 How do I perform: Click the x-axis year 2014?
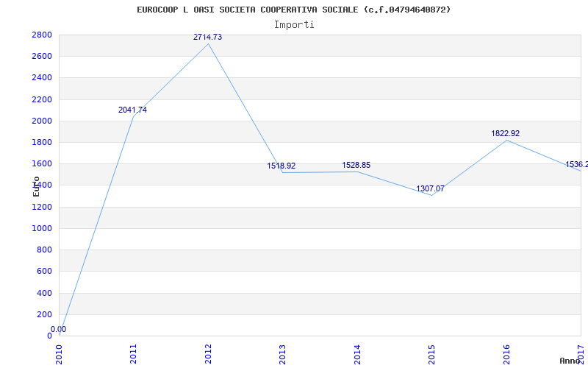(357, 355)
